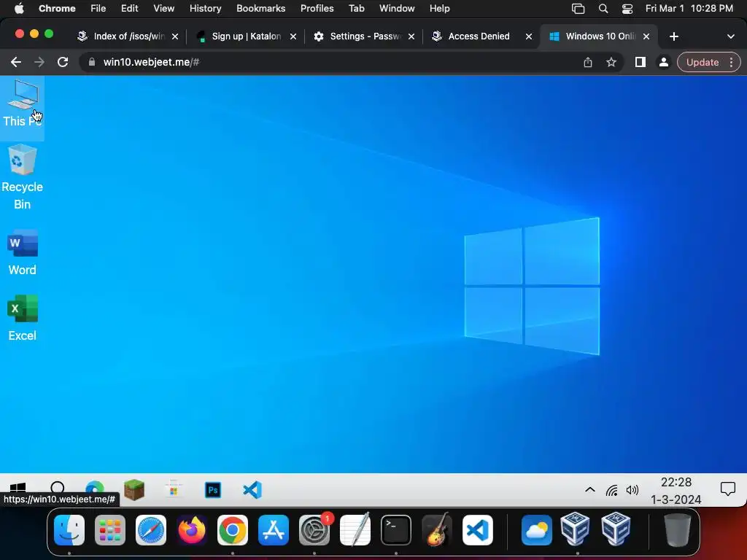Reload the current page
The image size is (747, 560).
pyautogui.click(x=63, y=62)
